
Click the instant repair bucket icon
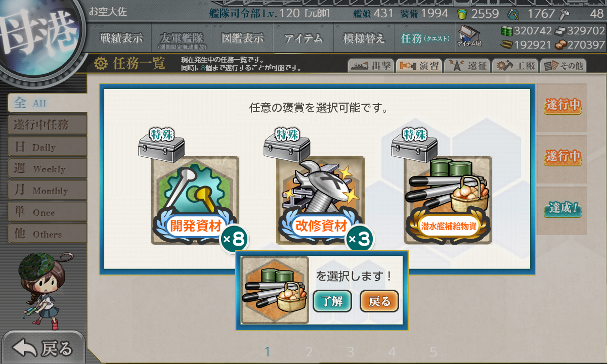point(462,14)
